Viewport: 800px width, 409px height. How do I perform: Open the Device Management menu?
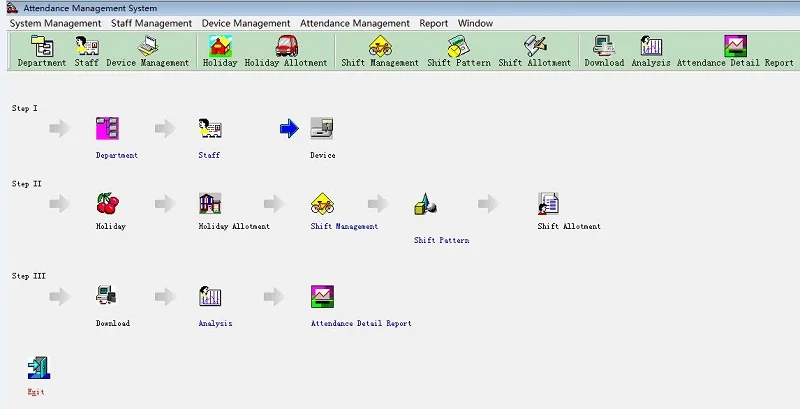pos(246,23)
